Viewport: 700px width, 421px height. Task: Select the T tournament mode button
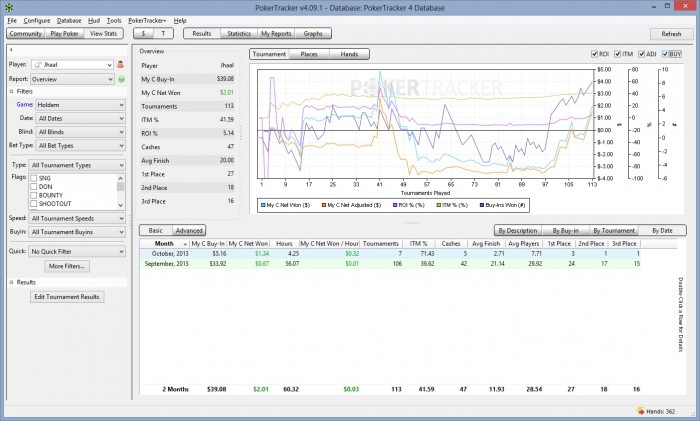tap(163, 33)
